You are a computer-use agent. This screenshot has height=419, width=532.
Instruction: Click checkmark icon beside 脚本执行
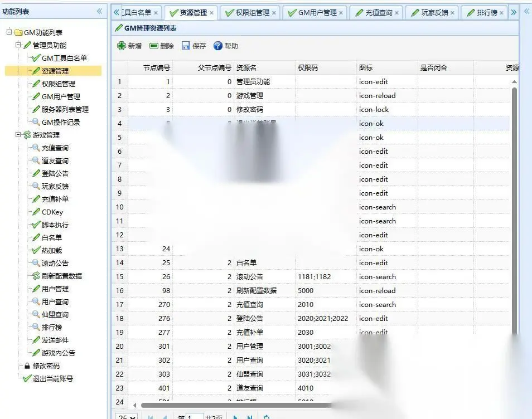point(36,225)
